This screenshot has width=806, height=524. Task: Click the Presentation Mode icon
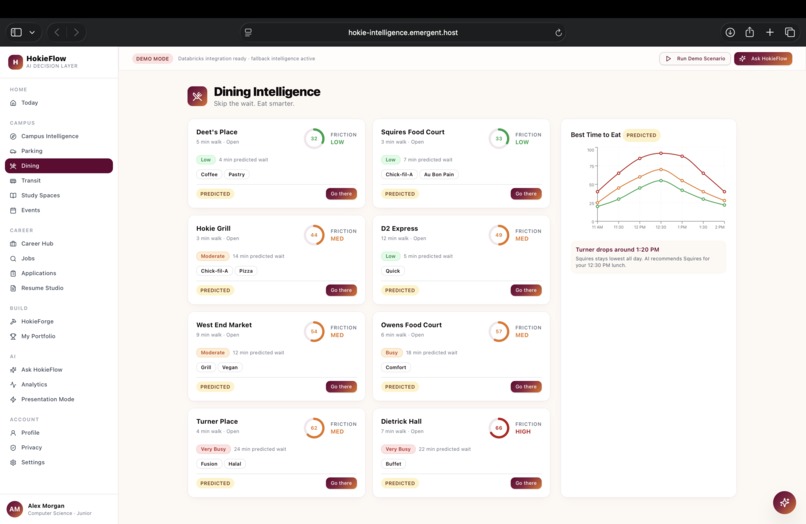pos(13,400)
